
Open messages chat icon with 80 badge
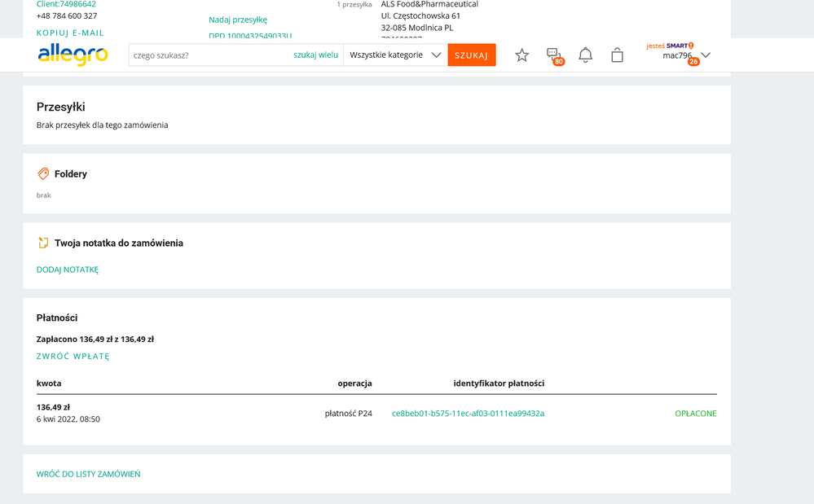(x=554, y=55)
